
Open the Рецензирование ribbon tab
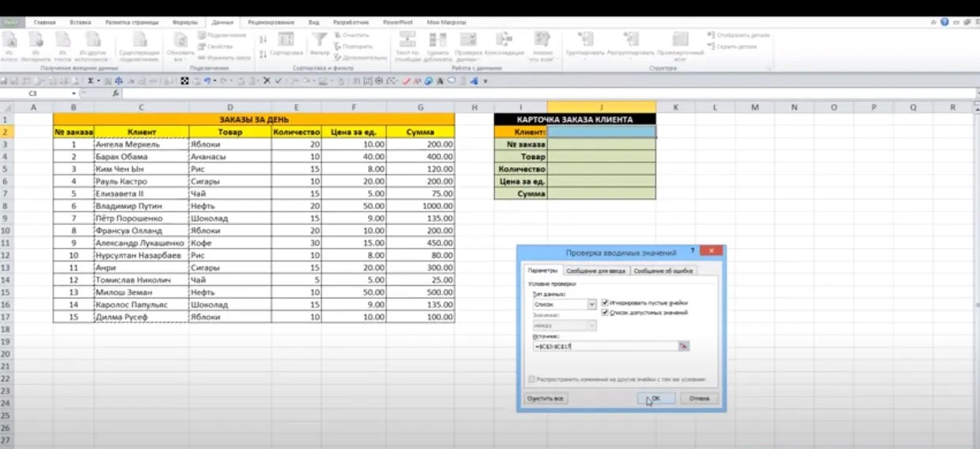pos(271,22)
